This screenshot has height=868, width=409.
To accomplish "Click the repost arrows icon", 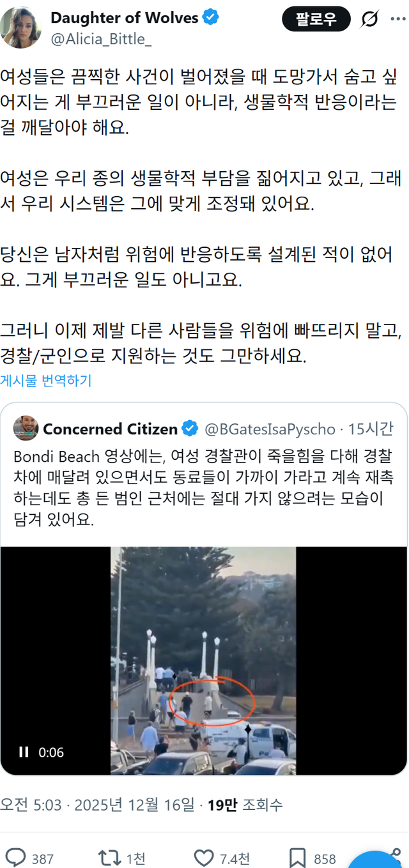I will pos(107,858).
